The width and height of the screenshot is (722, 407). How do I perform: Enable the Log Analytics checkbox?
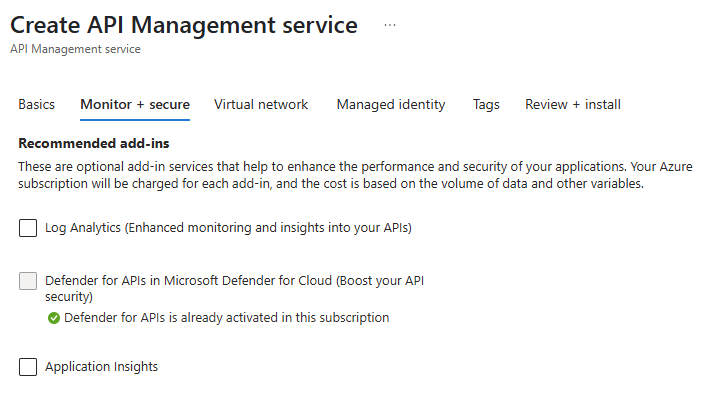(28, 229)
